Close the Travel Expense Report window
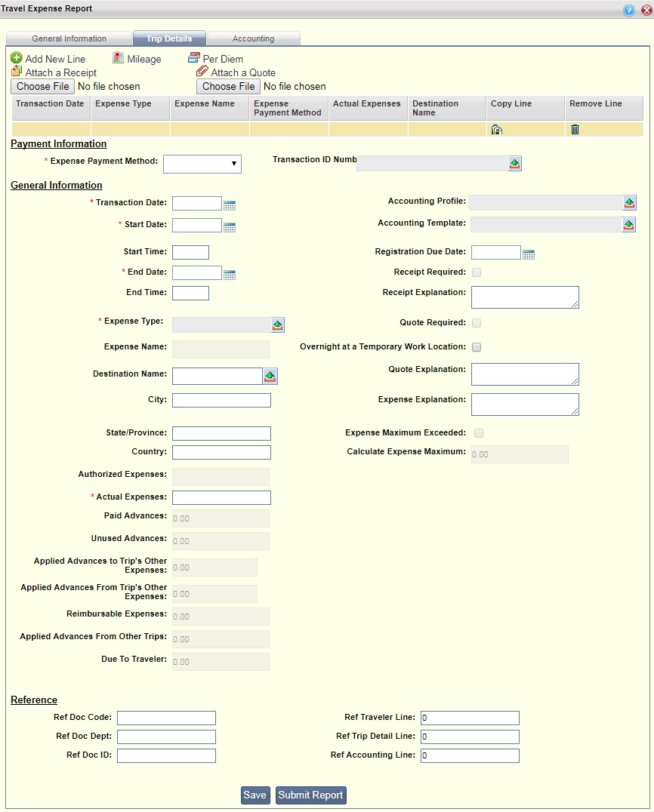 point(646,10)
